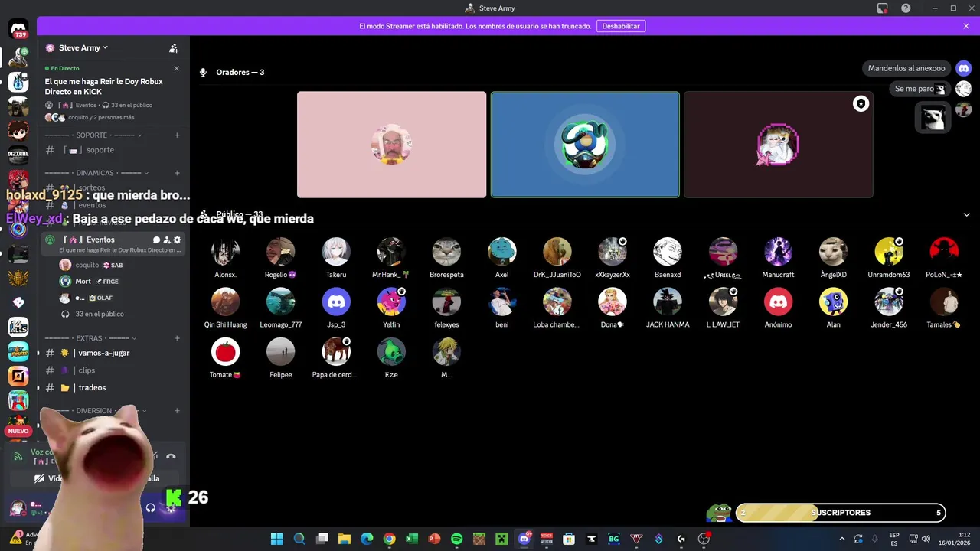980x551 pixels.
Task: Click audience member Qin Shi Huang avatar
Action: (x=225, y=302)
